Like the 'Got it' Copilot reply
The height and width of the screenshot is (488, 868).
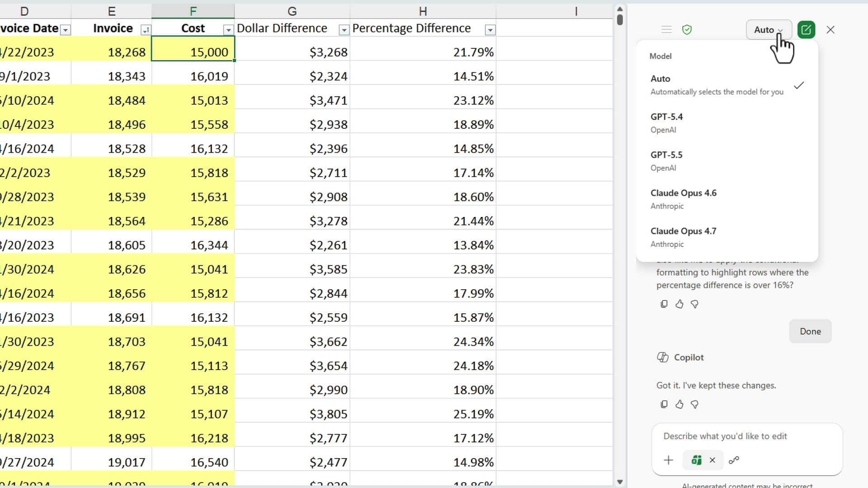pyautogui.click(x=679, y=404)
